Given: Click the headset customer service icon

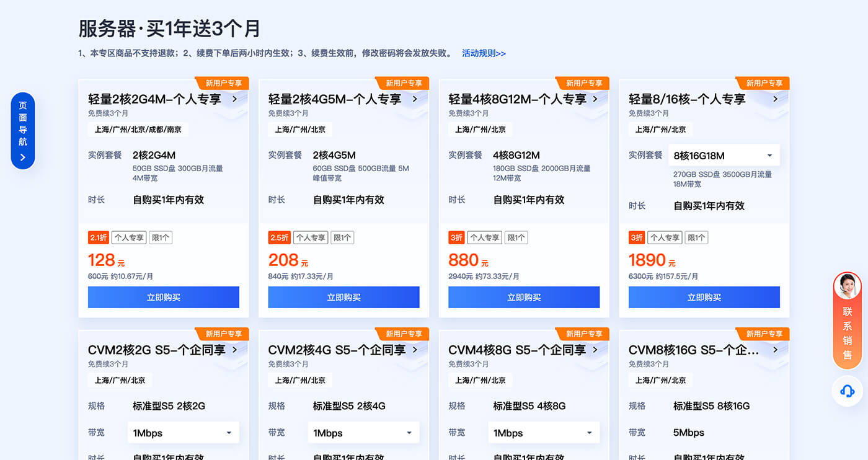Looking at the screenshot, I should click(x=847, y=391).
